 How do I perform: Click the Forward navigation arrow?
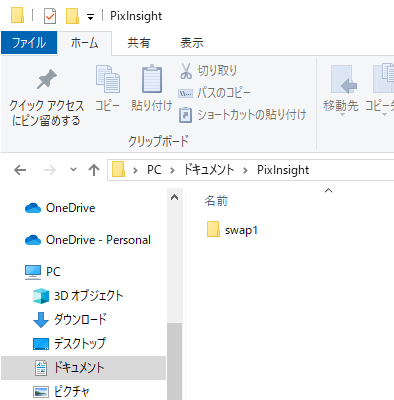click(50, 170)
